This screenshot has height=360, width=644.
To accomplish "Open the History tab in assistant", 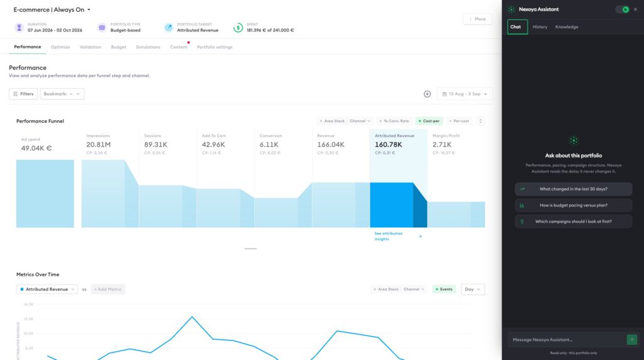I will 540,26.
